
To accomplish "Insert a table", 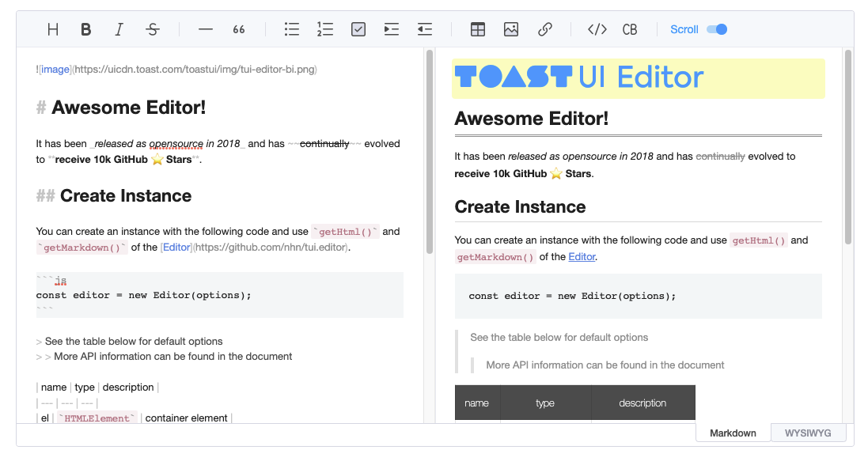I will pos(478,29).
